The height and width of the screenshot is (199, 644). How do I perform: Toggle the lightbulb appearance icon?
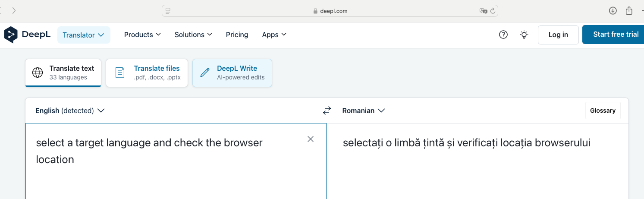point(524,35)
